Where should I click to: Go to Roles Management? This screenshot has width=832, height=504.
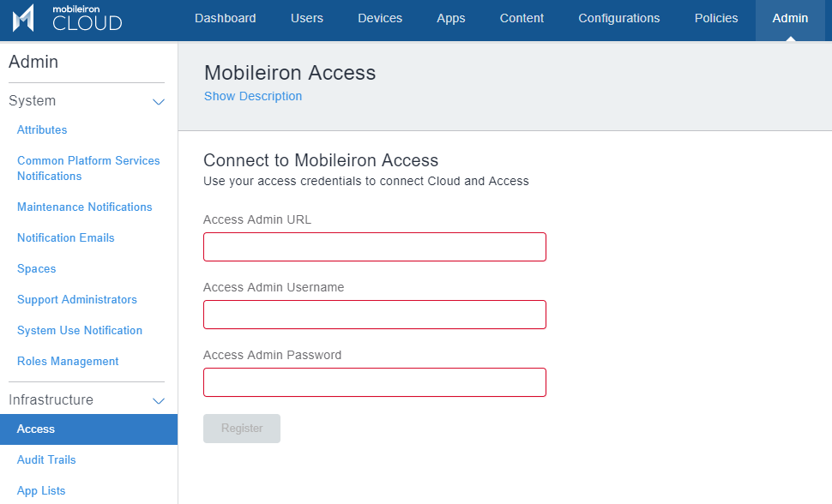68,362
